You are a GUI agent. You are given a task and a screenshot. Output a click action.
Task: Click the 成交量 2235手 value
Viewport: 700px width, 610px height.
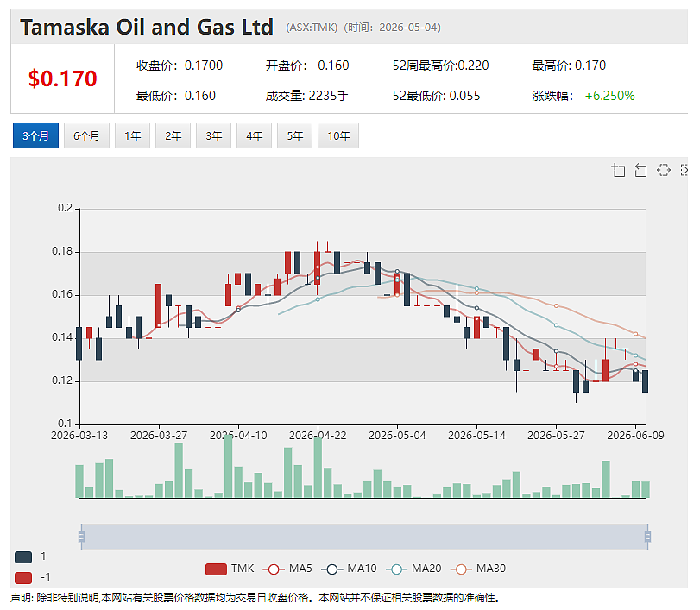tap(329, 96)
